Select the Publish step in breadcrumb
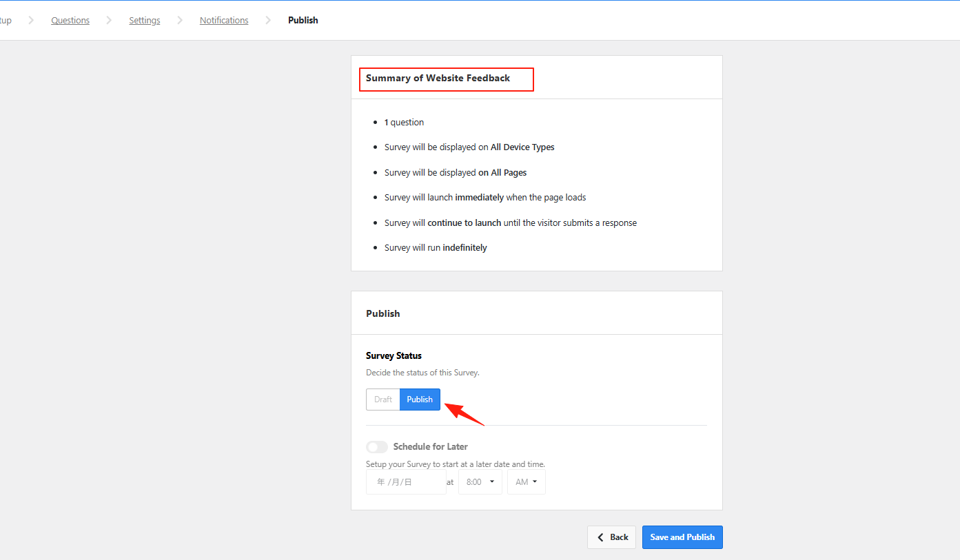 click(303, 21)
